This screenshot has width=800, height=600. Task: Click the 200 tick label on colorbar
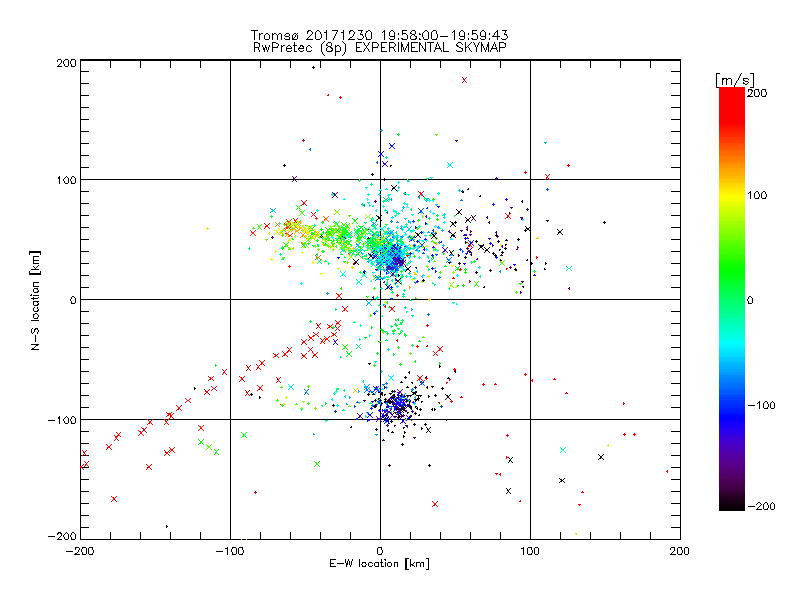(757, 93)
